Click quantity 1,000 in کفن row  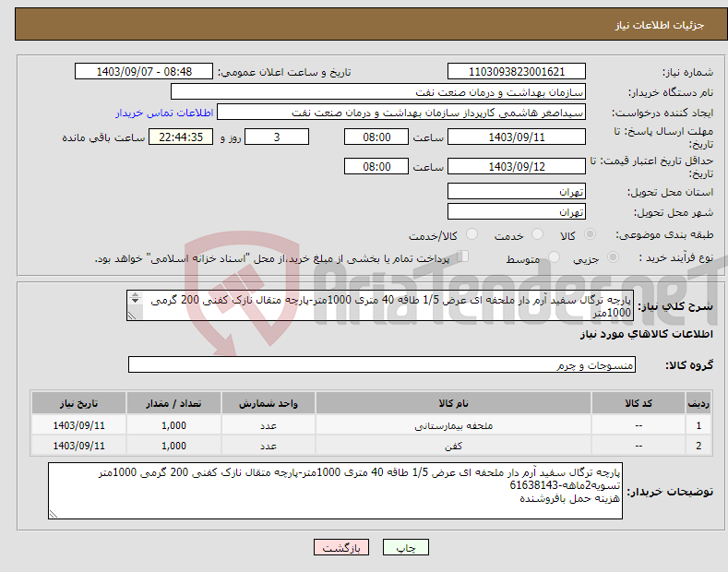(173, 446)
